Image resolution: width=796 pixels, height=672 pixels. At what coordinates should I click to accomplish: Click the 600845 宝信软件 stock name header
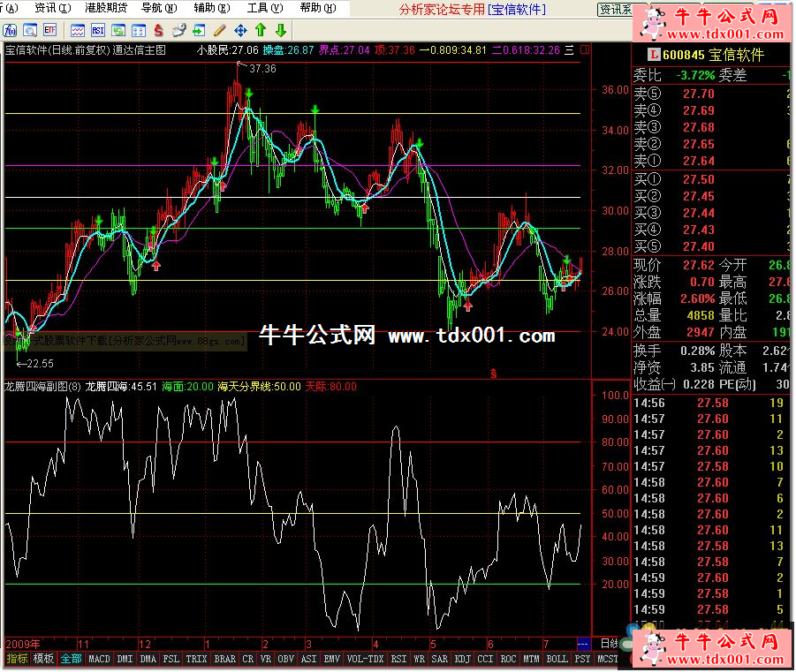tap(713, 55)
